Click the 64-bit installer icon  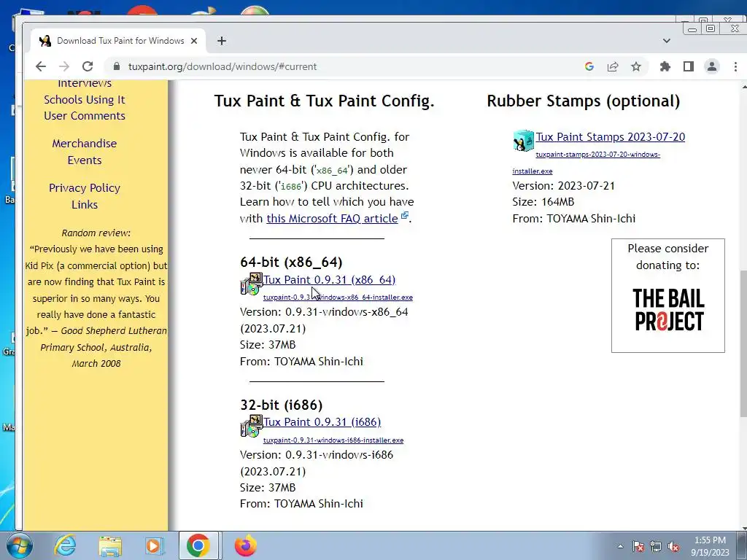tap(252, 284)
